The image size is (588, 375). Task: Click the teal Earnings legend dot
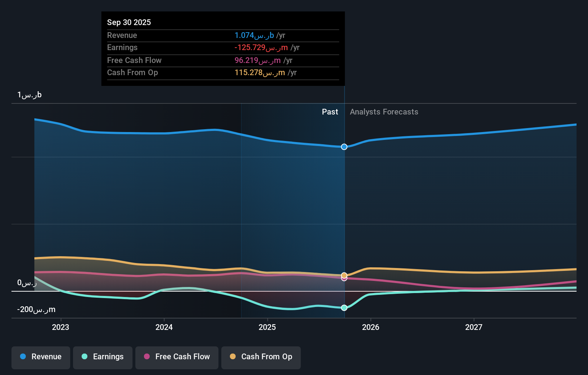tap(84, 357)
